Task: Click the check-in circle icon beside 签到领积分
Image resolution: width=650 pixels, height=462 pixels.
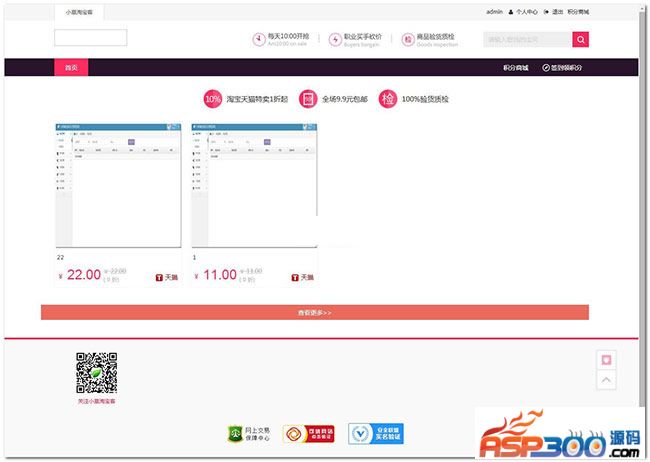Action: coord(546,68)
